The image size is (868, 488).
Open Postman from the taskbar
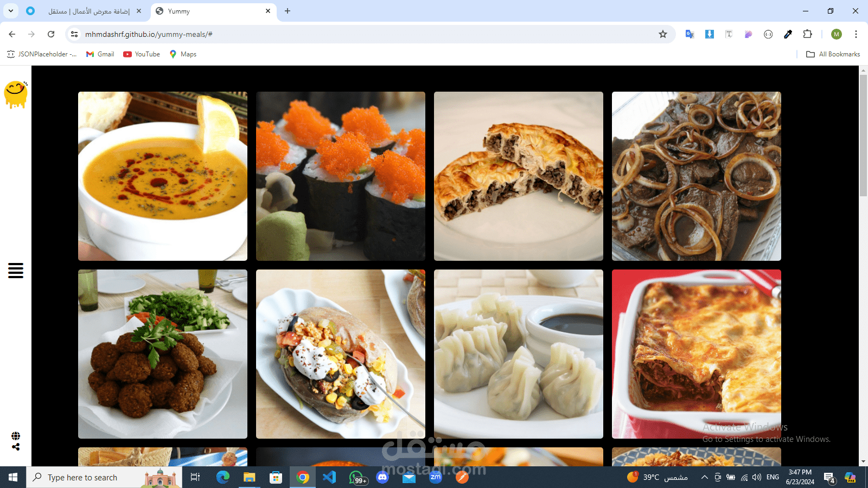tap(462, 477)
